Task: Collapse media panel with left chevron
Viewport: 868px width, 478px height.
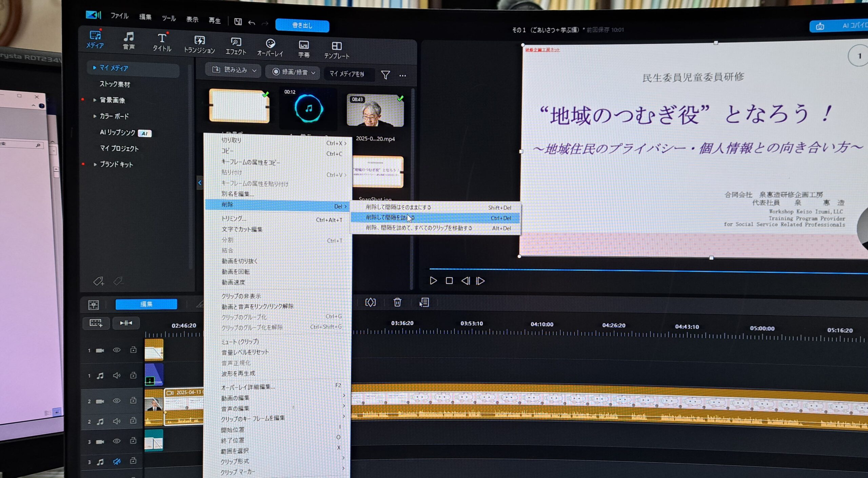Action: 200,183
